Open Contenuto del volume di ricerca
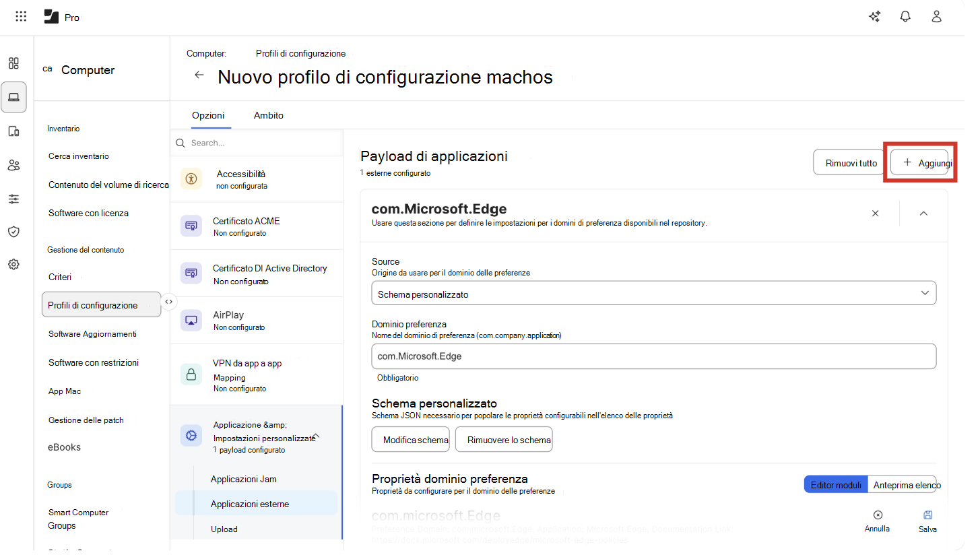 tap(108, 185)
